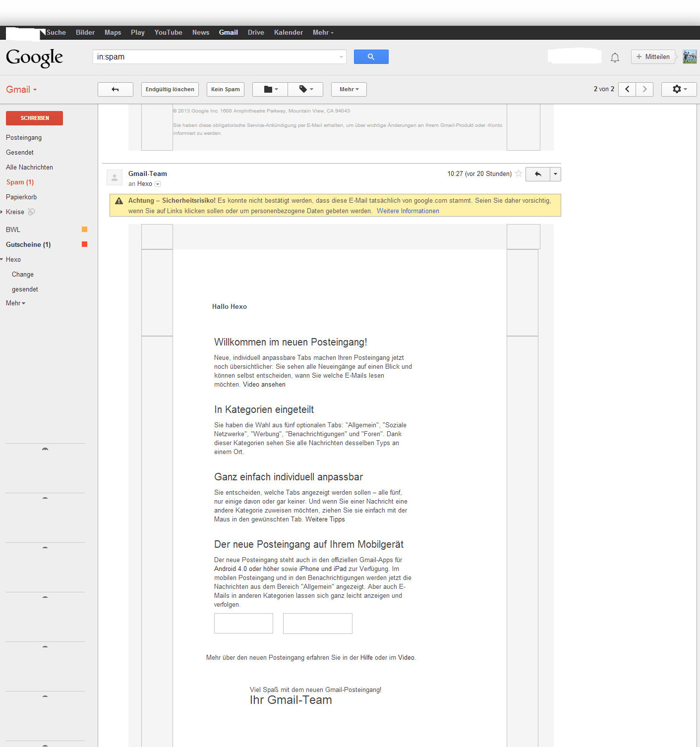Compose a new mail with SCHREIBEN
700x747 pixels.
tap(35, 118)
